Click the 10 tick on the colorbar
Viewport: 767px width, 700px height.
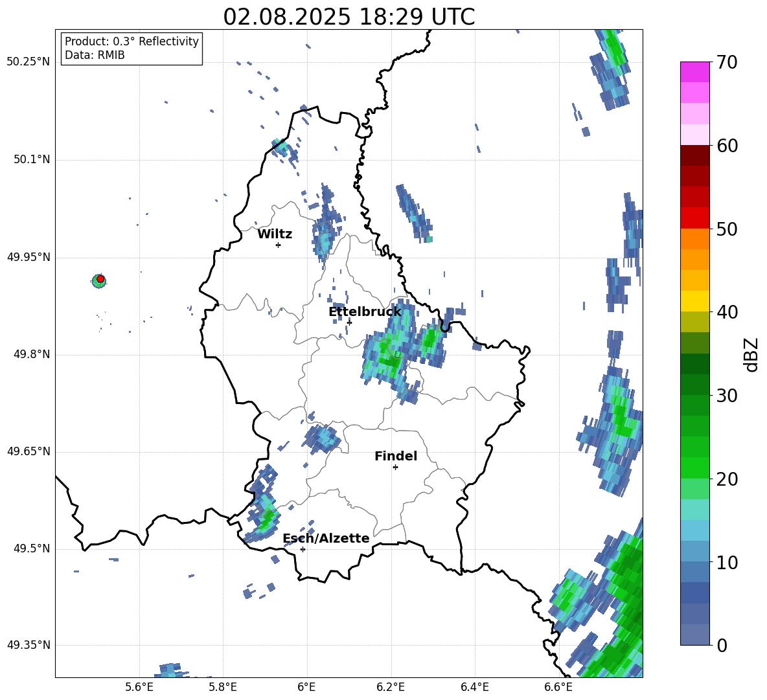(x=727, y=563)
